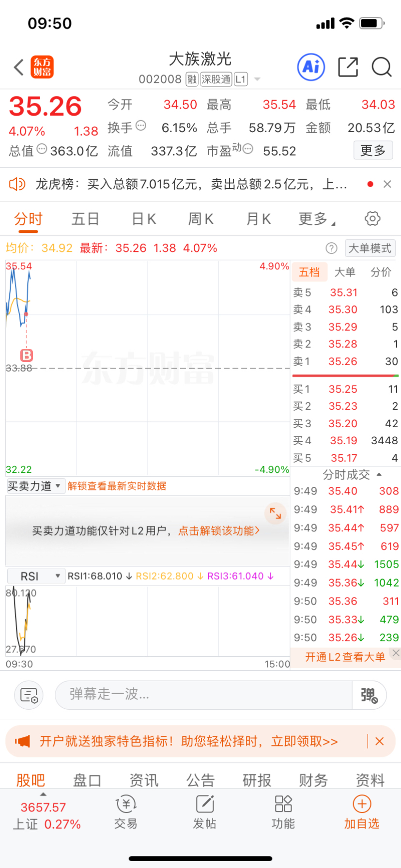Close the 开通L2 banner

click(396, 653)
